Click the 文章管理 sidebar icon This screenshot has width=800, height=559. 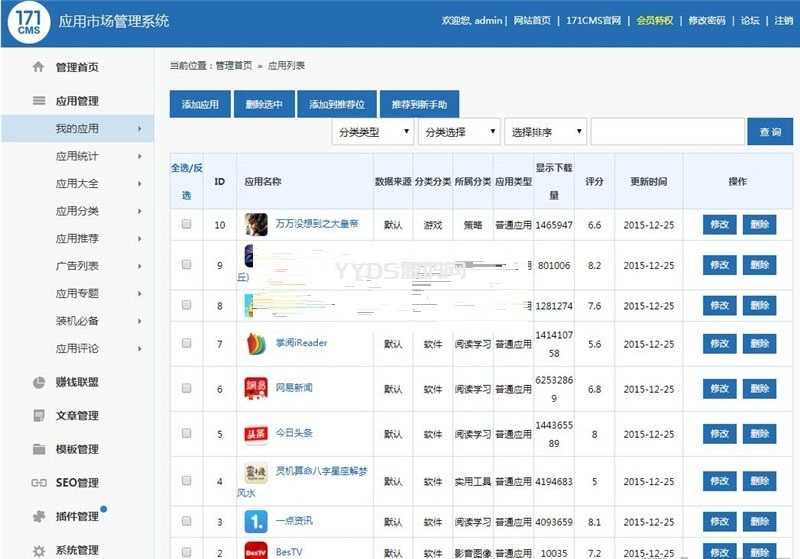coord(39,416)
